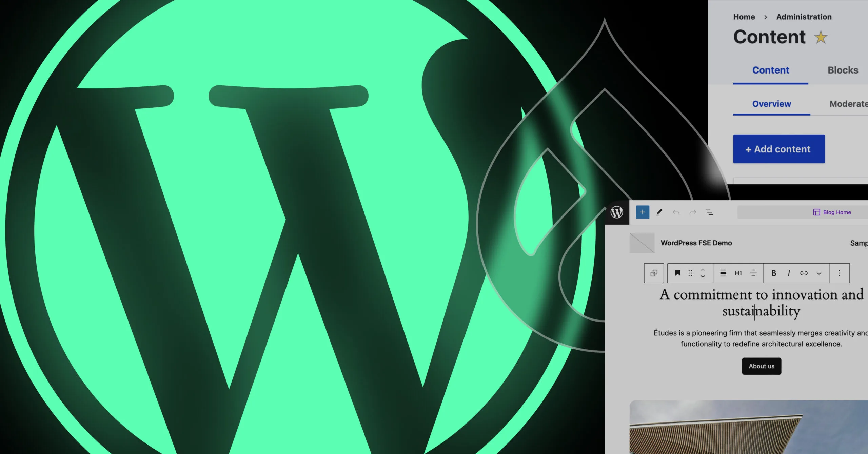Click the move up/down block arrows
Screen dimensions: 868x454
pyautogui.click(x=703, y=273)
